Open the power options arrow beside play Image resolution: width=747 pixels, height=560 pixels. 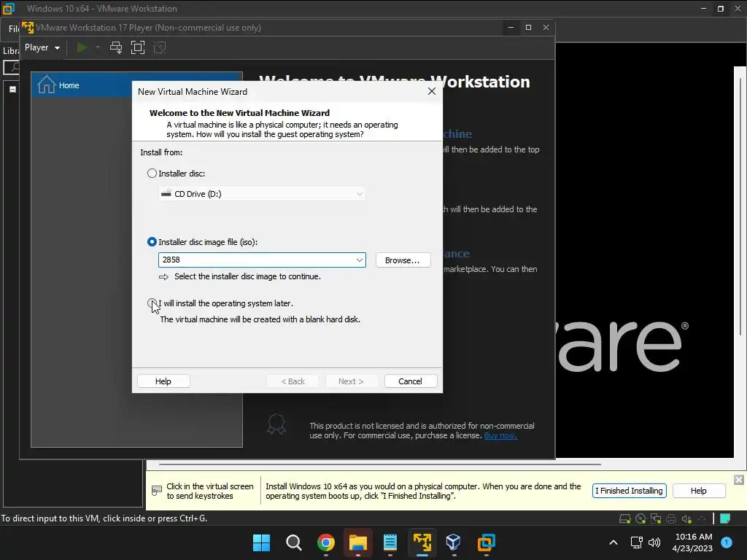point(98,47)
